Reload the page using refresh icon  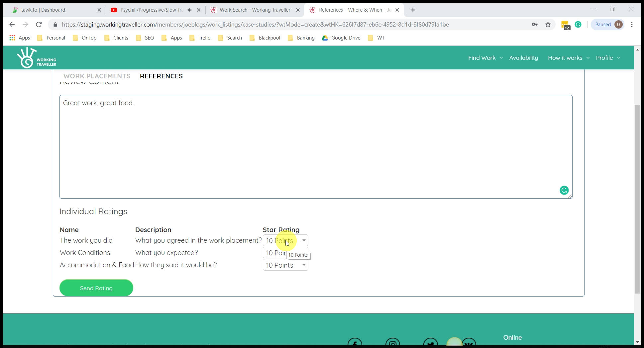click(39, 25)
